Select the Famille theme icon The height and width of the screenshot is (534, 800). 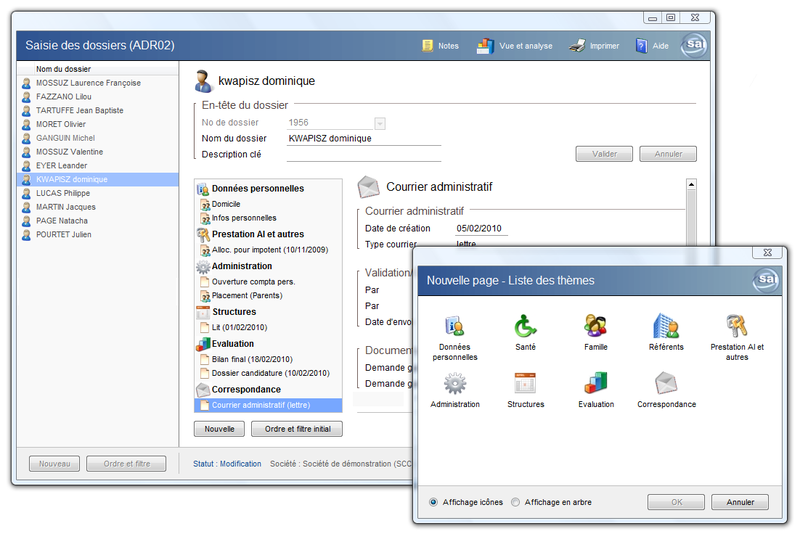coord(596,327)
